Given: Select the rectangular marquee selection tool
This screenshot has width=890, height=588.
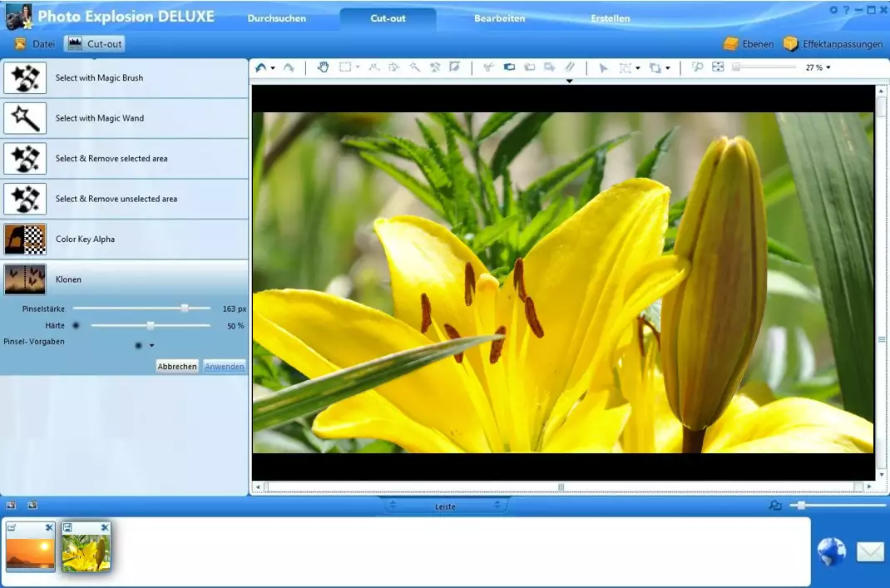Looking at the screenshot, I should tap(344, 67).
